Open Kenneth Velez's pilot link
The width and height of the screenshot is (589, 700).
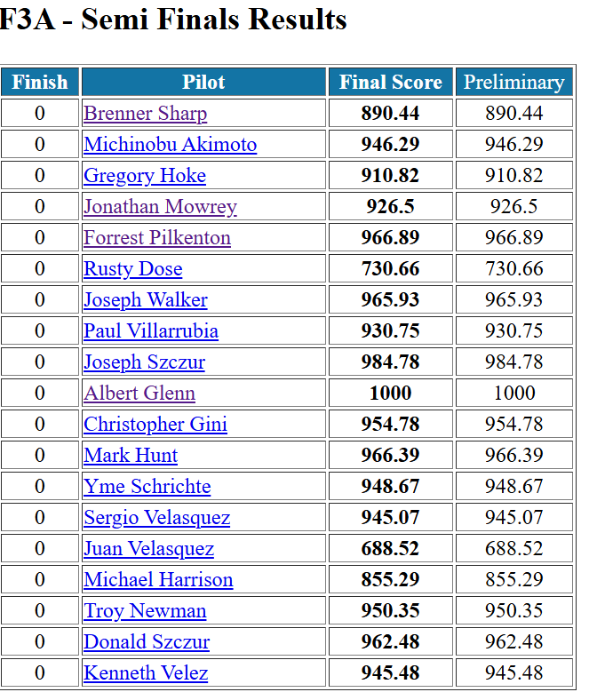[146, 673]
